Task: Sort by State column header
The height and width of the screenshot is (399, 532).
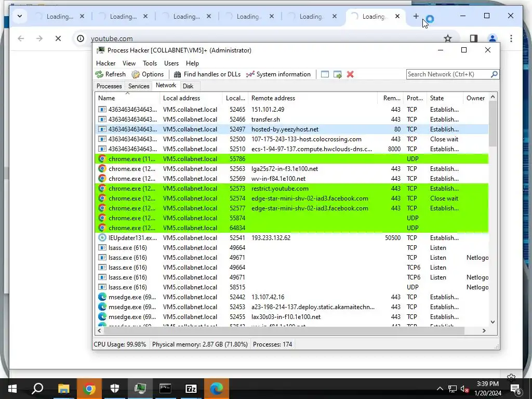Action: 445,98
